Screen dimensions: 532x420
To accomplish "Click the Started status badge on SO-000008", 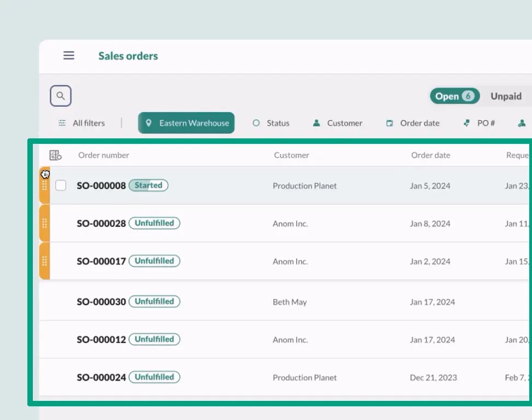I will click(x=148, y=185).
